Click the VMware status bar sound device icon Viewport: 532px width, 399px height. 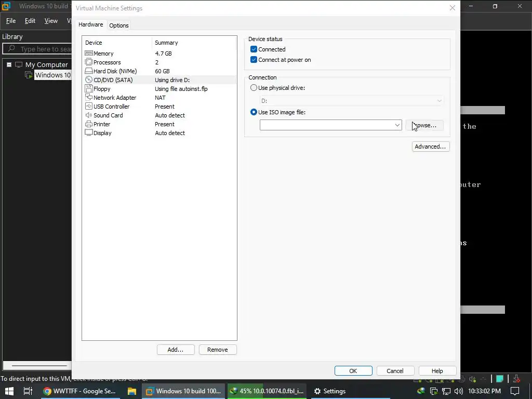click(x=472, y=379)
